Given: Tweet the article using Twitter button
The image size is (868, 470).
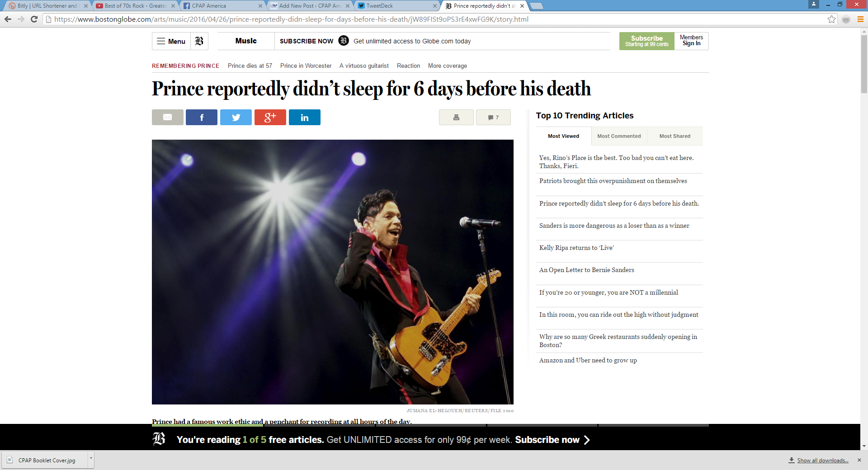Looking at the screenshot, I should (x=236, y=117).
